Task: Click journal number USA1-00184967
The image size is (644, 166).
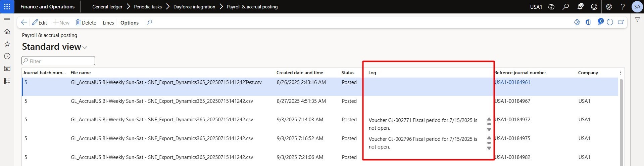Action: pos(512,101)
